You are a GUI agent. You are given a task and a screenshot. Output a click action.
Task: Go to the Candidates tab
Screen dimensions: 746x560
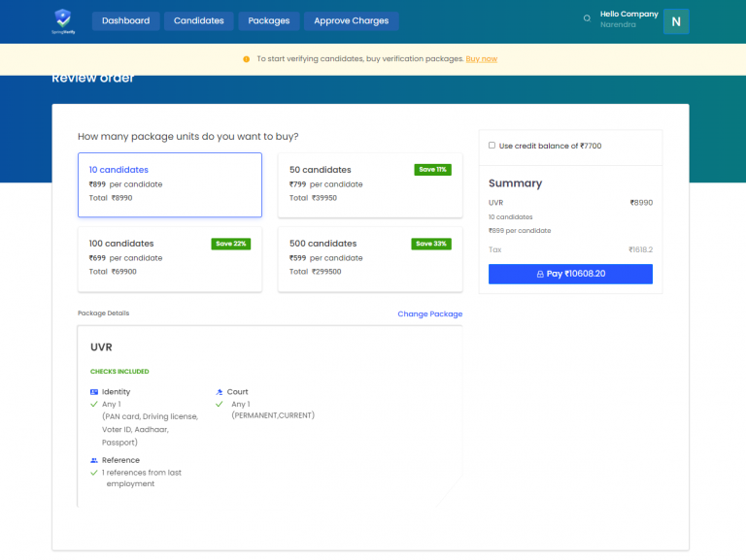click(198, 20)
